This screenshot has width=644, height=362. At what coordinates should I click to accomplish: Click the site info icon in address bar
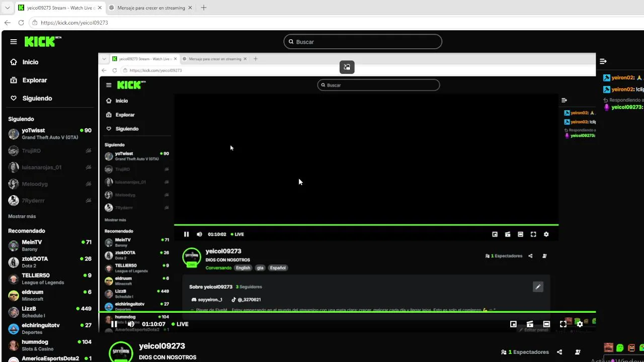[x=35, y=23]
